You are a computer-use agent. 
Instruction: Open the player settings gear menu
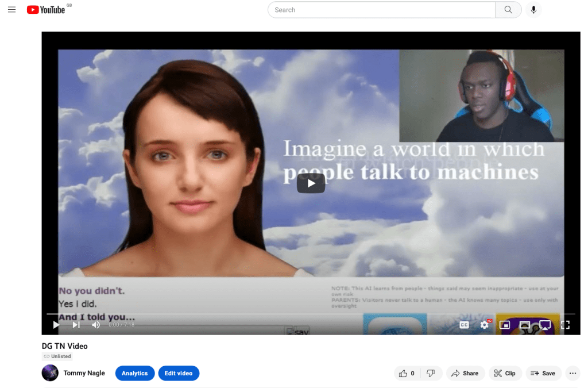click(485, 325)
